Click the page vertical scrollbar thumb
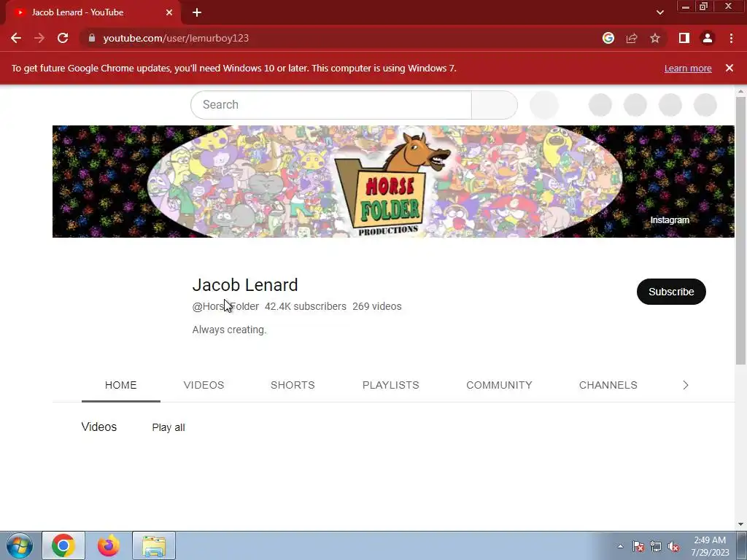 pos(740,231)
